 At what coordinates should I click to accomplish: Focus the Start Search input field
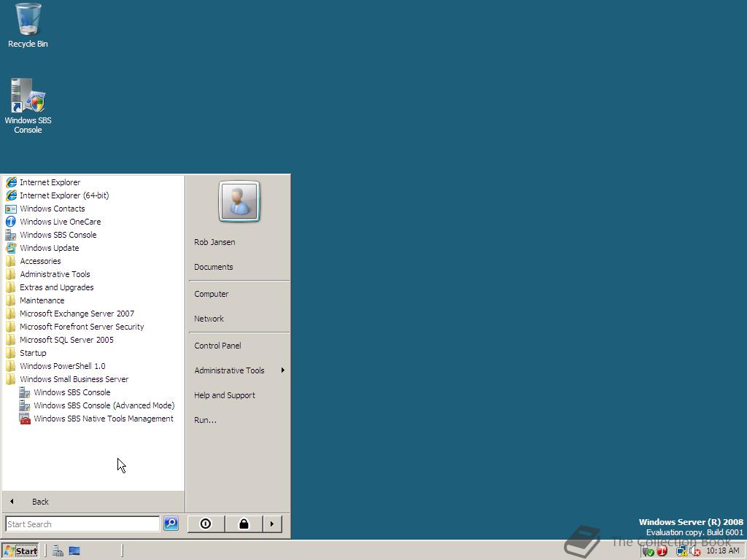83,524
